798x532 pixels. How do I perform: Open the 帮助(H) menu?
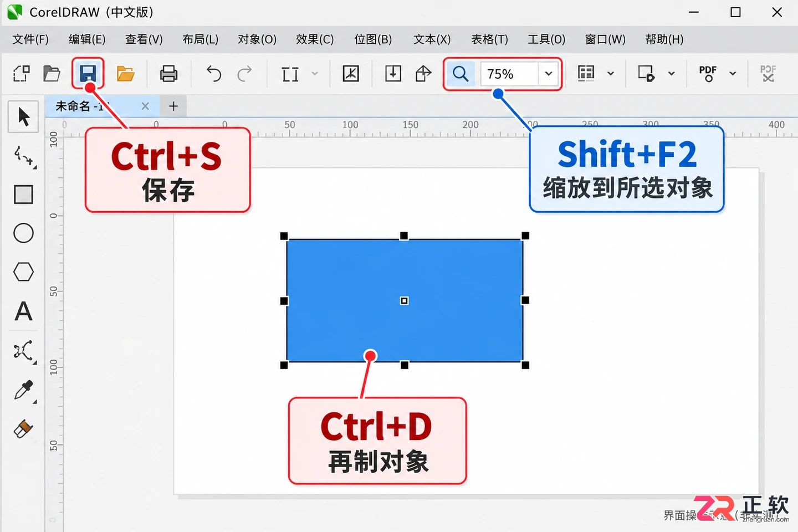[664, 39]
